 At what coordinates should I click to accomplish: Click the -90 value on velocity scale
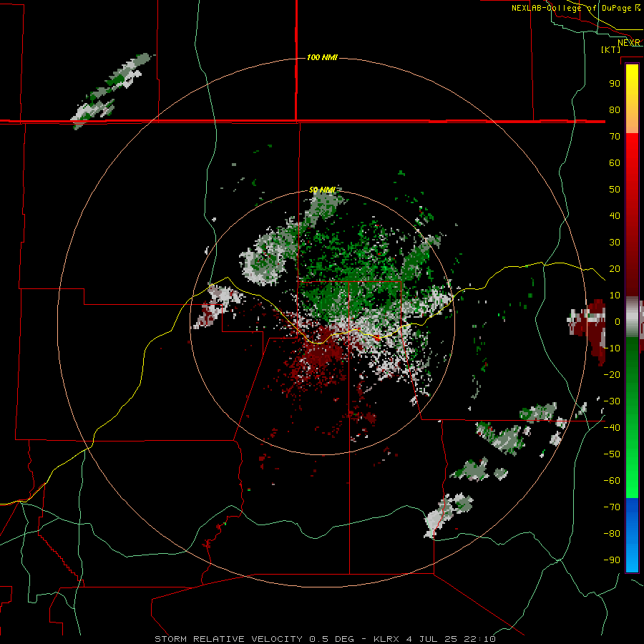tap(612, 560)
